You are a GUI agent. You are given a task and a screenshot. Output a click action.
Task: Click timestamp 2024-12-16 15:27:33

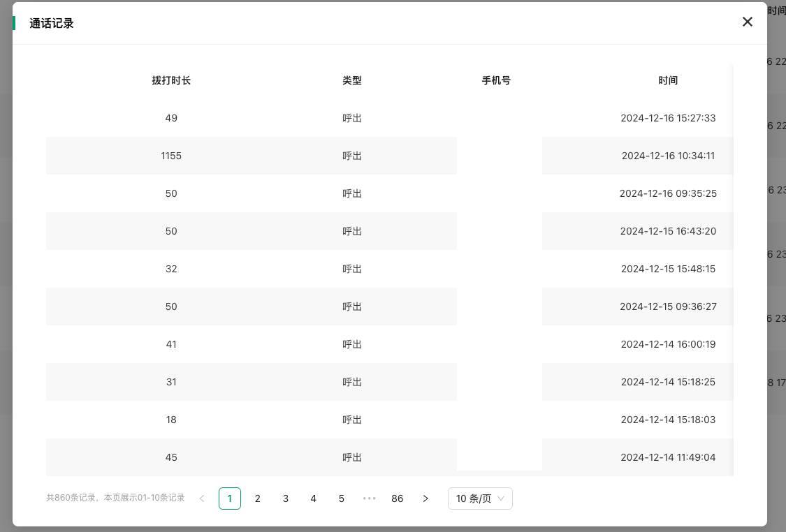[x=668, y=118]
